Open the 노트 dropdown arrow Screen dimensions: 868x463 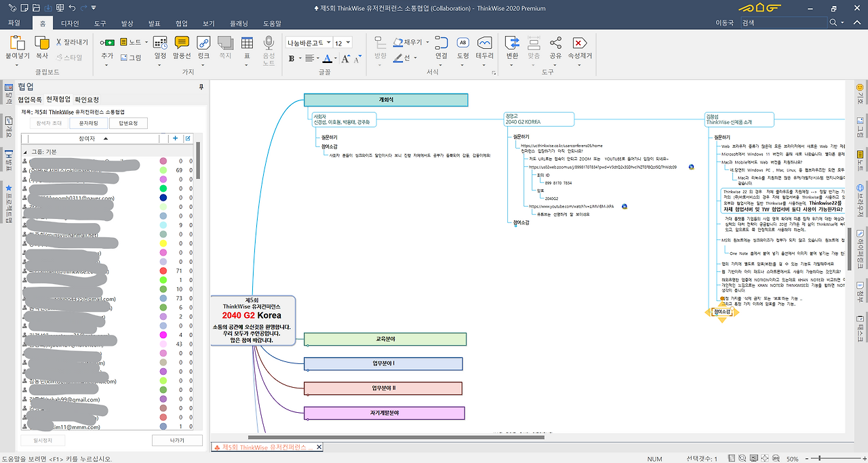146,42
